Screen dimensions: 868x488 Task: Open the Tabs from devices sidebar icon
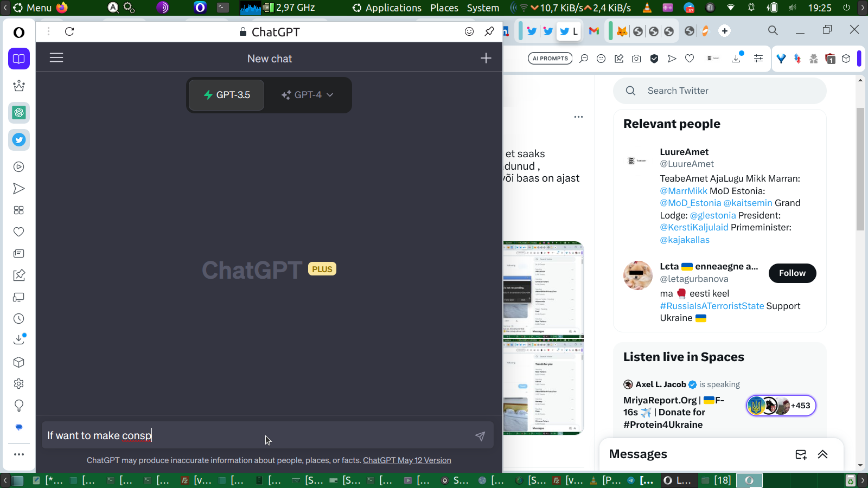(x=19, y=297)
